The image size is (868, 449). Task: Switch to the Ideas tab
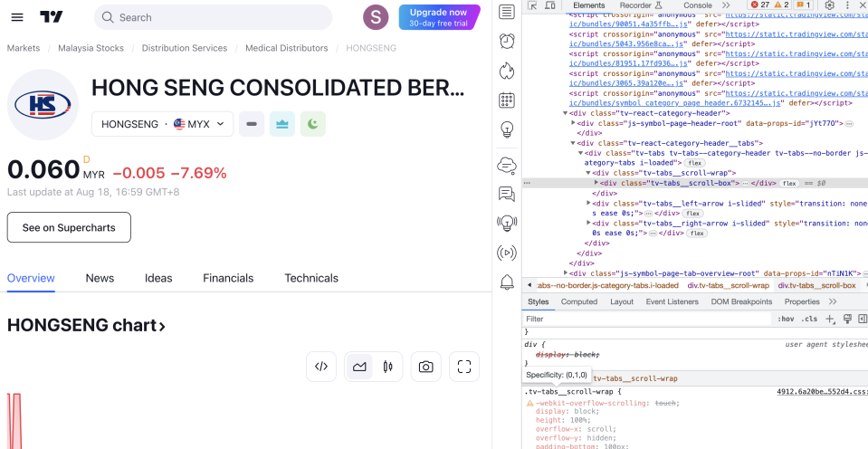tap(158, 278)
